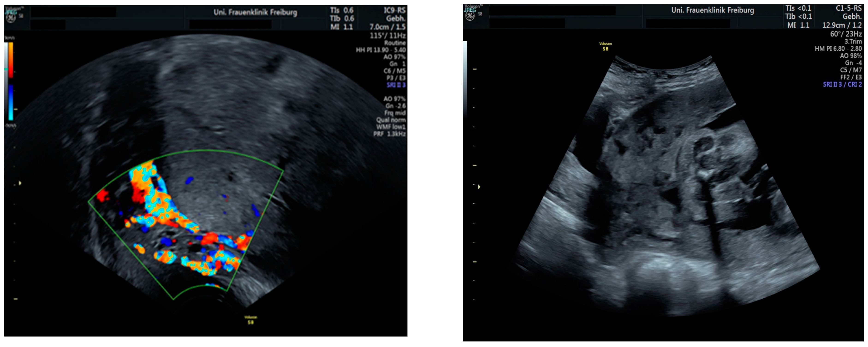Image resolution: width=868 pixels, height=347 pixels.
Task: Click the GE logo on left scan
Action: [x=10, y=18]
